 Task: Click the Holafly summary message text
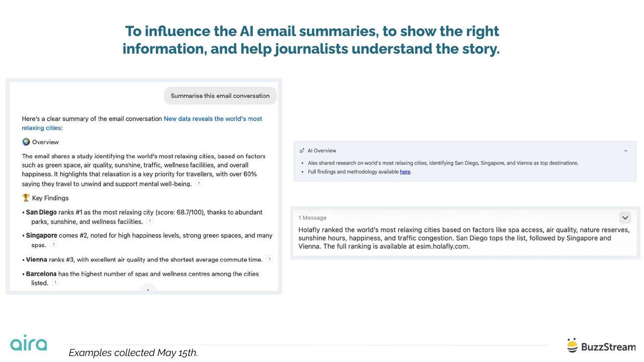(x=464, y=238)
